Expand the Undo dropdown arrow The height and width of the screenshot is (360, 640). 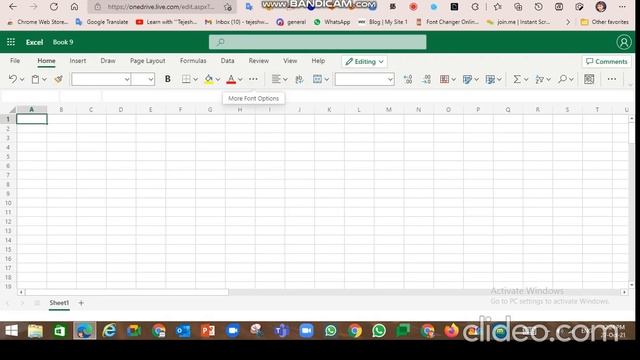(22, 80)
